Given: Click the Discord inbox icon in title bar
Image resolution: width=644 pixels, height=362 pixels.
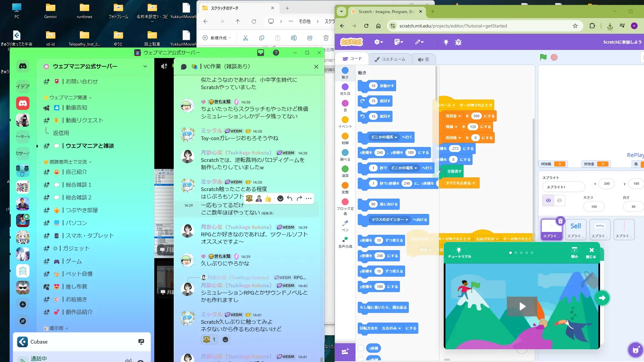Looking at the screenshot, I should coord(261,53).
